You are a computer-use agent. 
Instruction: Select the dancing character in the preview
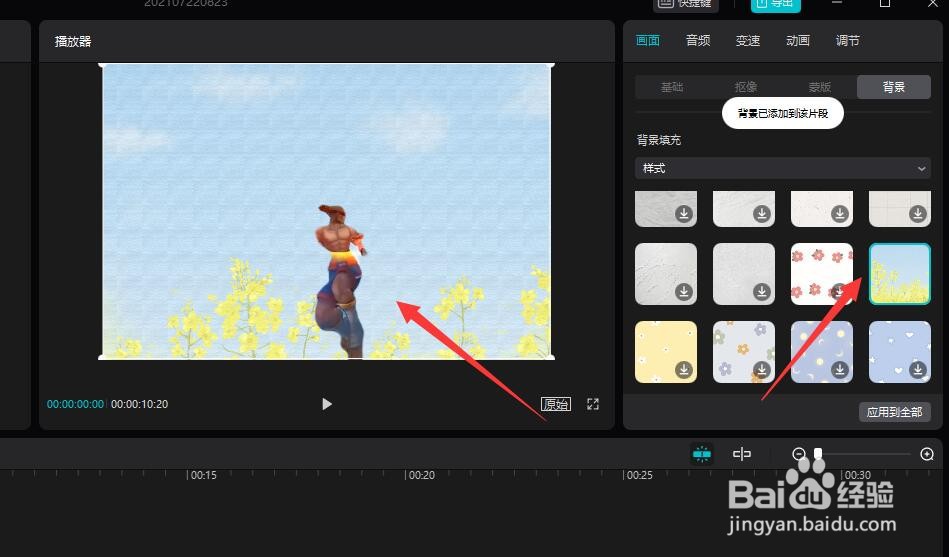[x=340, y=282]
